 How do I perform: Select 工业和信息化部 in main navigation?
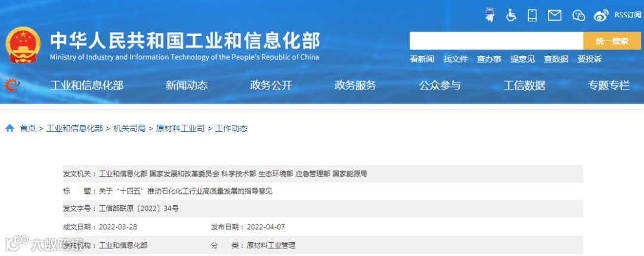pos(86,85)
